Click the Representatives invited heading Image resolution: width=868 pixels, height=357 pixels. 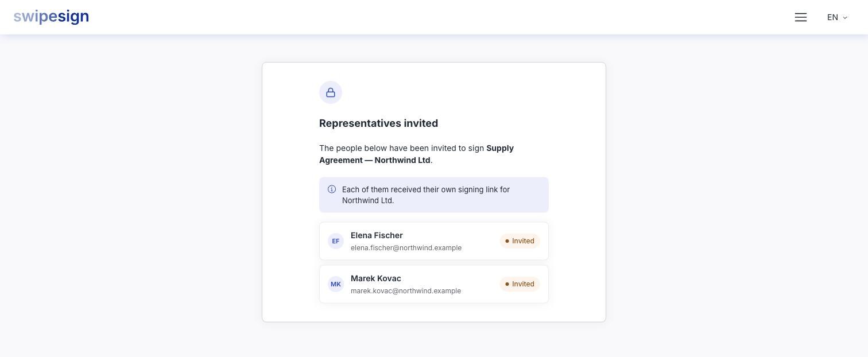click(378, 123)
